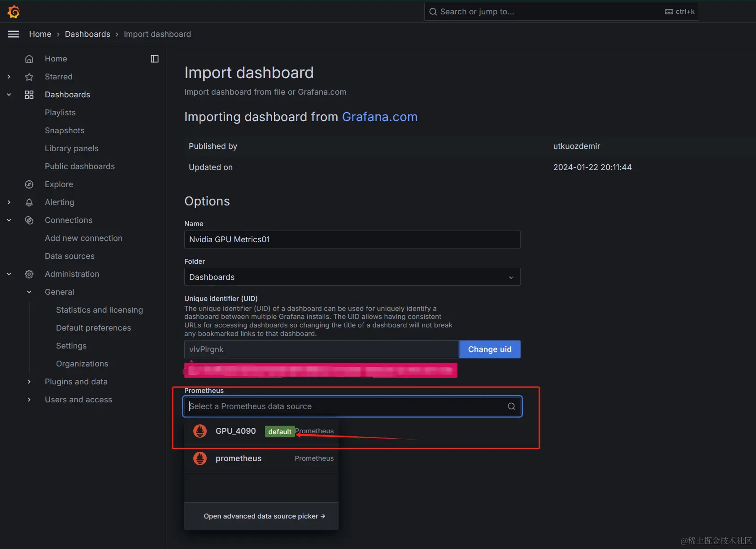Click Starred label in sidebar
The image size is (756, 549).
coord(59,77)
